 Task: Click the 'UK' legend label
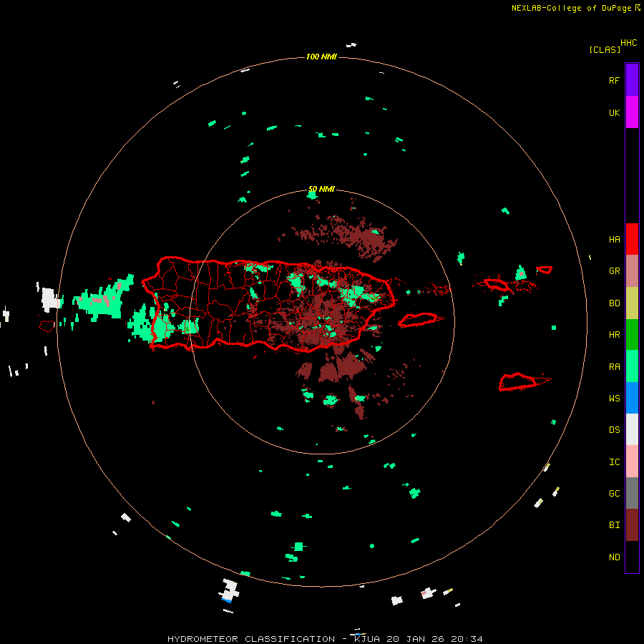click(614, 112)
